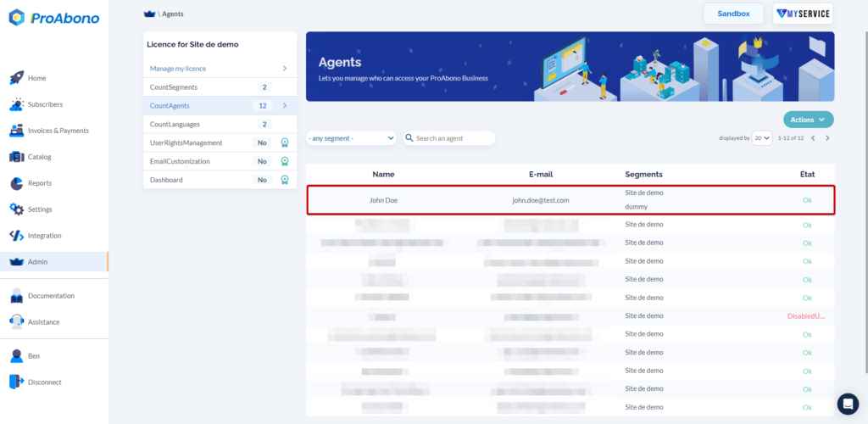Click the Dashboard upgrade badge icon

tap(285, 180)
